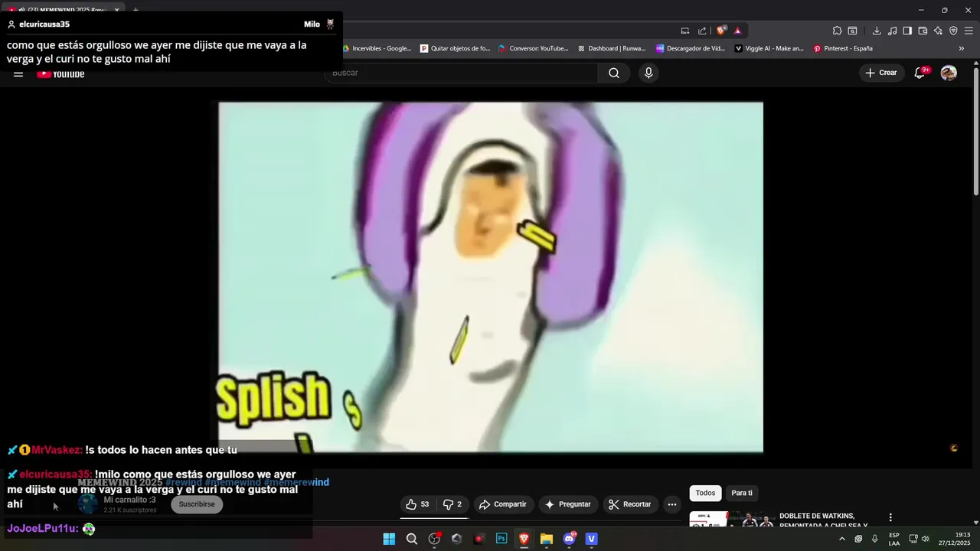Viewport: 980px width, 551px height.
Task: Click the #rewind hashtag in title
Action: click(184, 482)
